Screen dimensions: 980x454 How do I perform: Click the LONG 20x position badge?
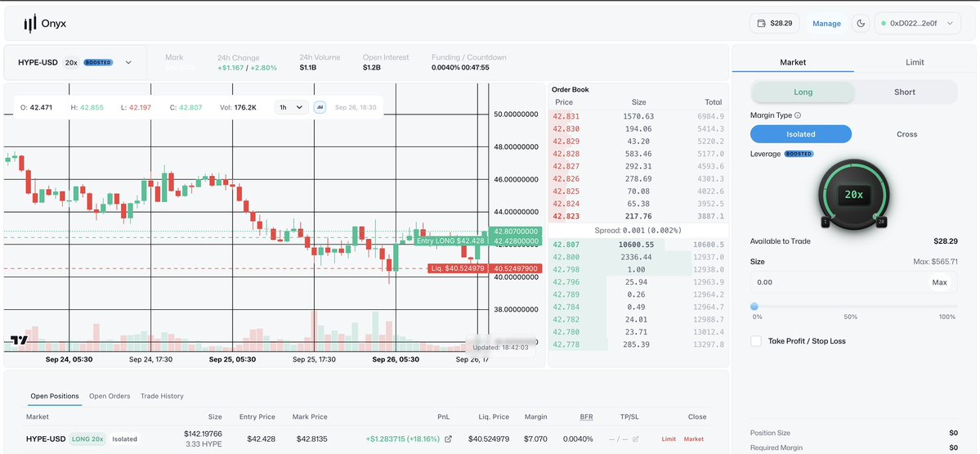pos(88,439)
